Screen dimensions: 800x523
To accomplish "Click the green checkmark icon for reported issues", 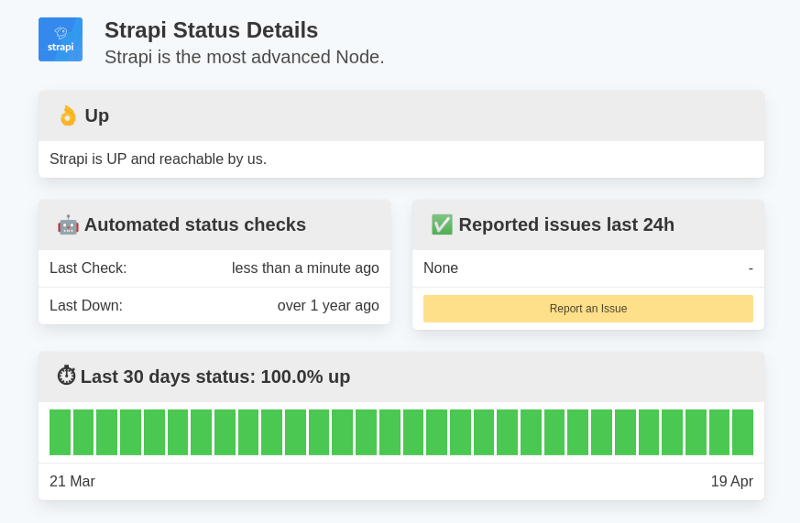I will (x=442, y=225).
